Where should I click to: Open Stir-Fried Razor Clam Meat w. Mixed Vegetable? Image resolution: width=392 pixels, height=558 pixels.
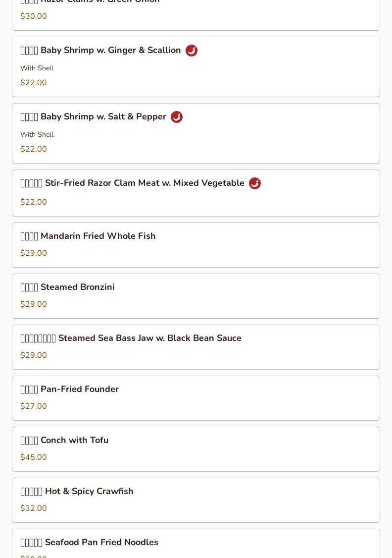point(196,193)
